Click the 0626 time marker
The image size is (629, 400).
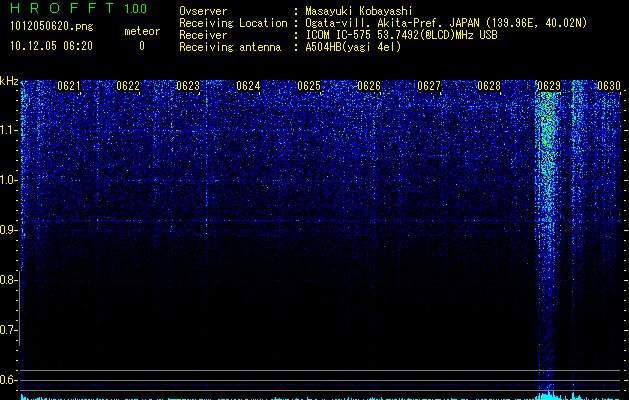coord(369,86)
